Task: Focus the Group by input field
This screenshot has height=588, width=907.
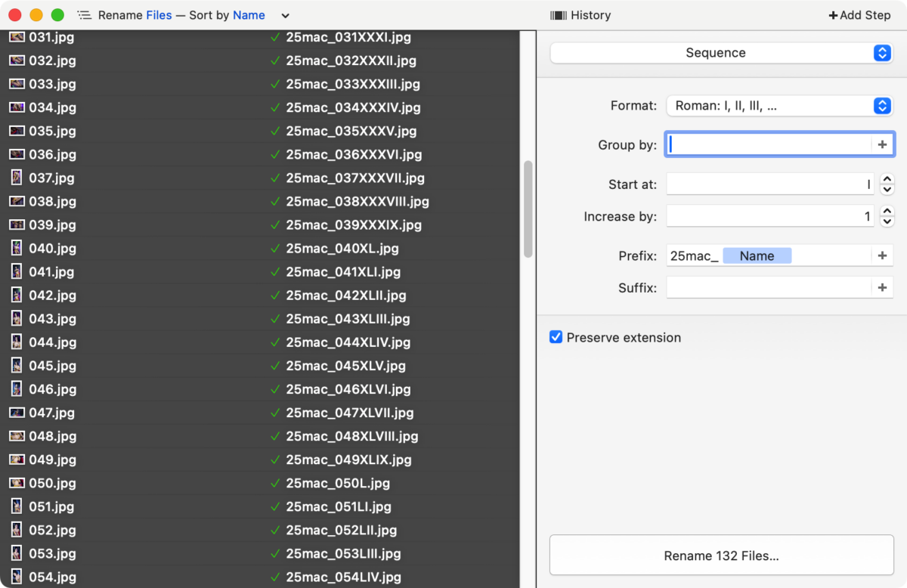Action: tap(769, 144)
